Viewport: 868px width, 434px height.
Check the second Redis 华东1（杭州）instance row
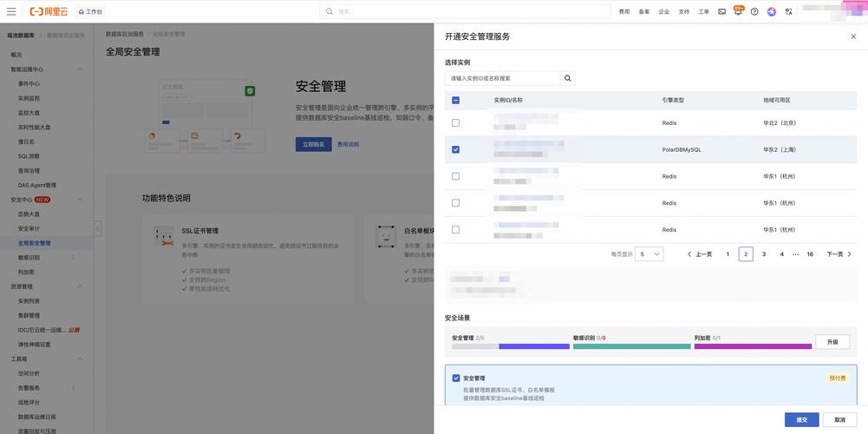pyautogui.click(x=455, y=203)
